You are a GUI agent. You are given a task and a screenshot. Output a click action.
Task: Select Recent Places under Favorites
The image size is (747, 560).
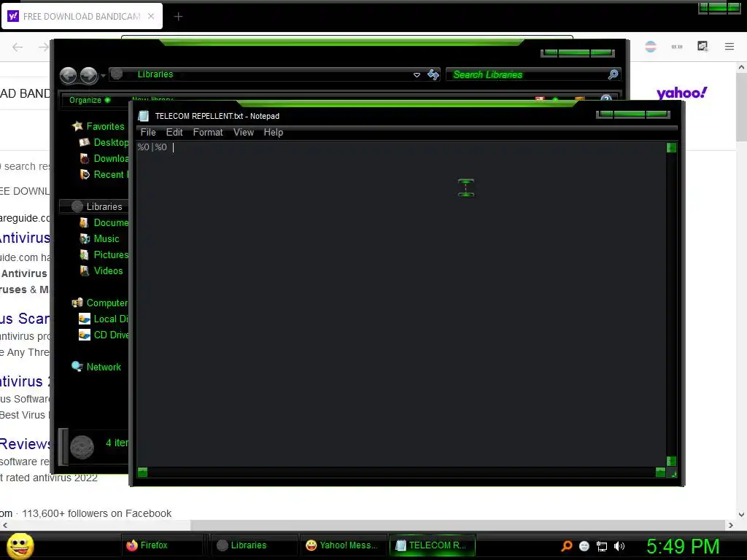click(x=111, y=175)
